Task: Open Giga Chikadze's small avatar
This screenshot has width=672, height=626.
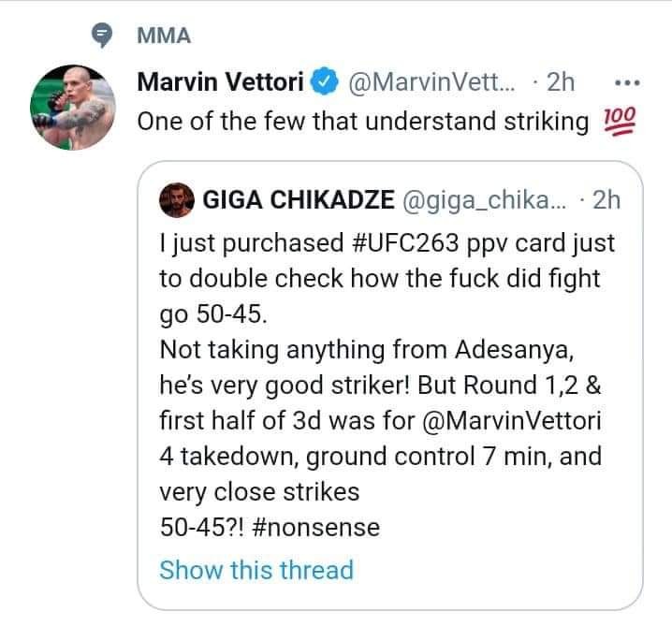Action: pyautogui.click(x=177, y=200)
